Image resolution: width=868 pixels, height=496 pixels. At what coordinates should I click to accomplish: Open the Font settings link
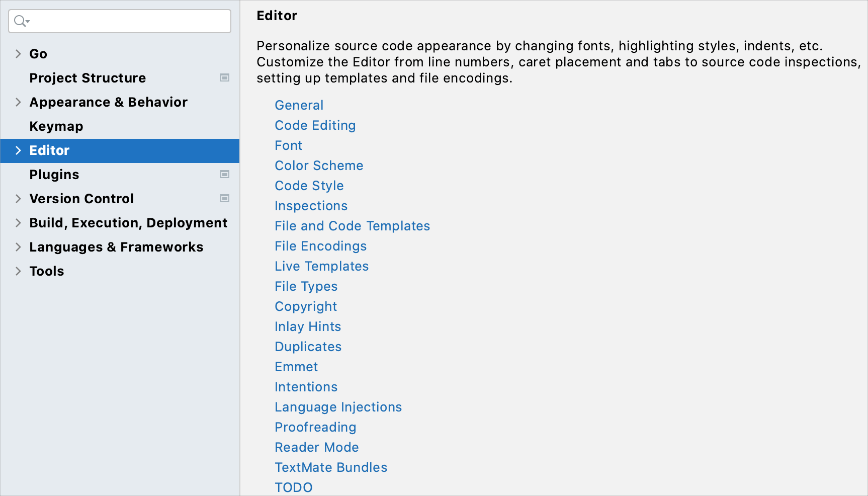click(x=288, y=145)
